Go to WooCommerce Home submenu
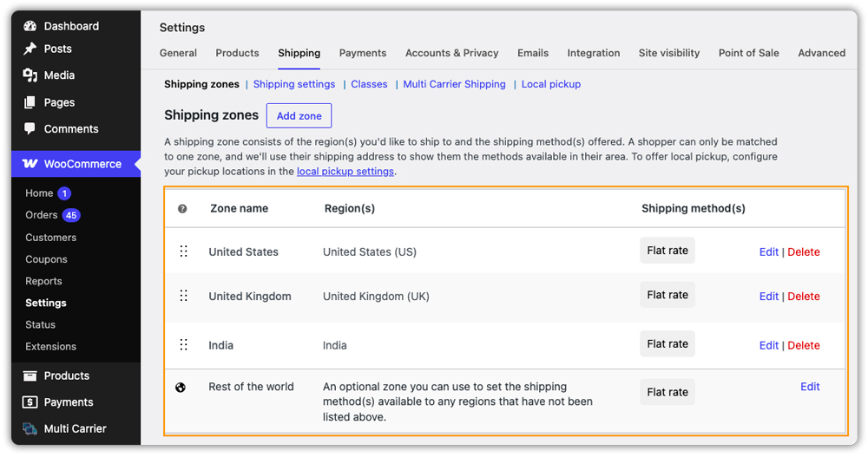This screenshot has height=457, width=868. (x=39, y=193)
